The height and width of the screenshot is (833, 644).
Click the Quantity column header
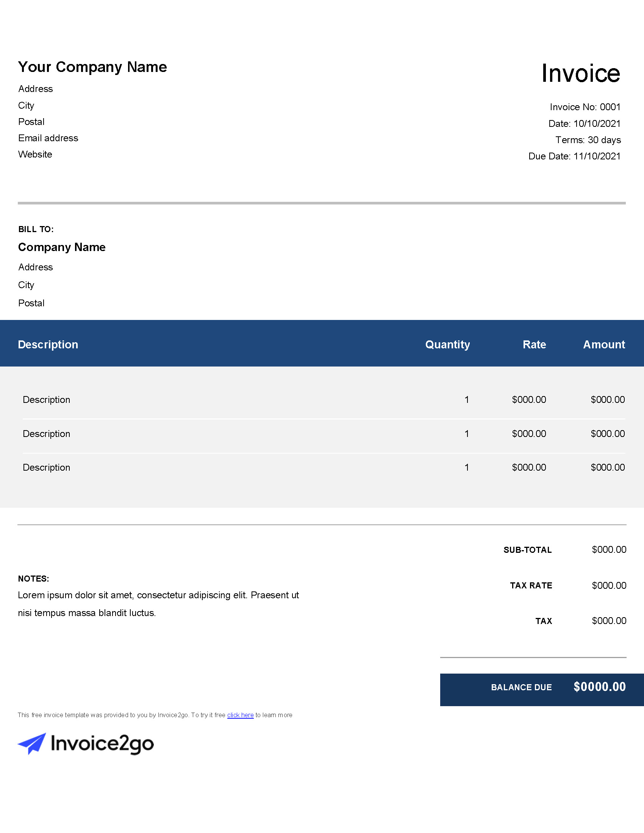[x=447, y=345]
